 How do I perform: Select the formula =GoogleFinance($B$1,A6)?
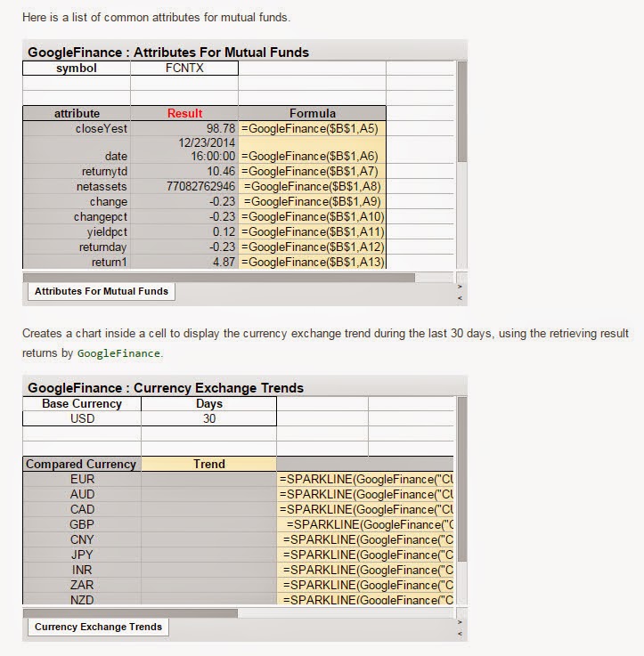tap(313, 150)
